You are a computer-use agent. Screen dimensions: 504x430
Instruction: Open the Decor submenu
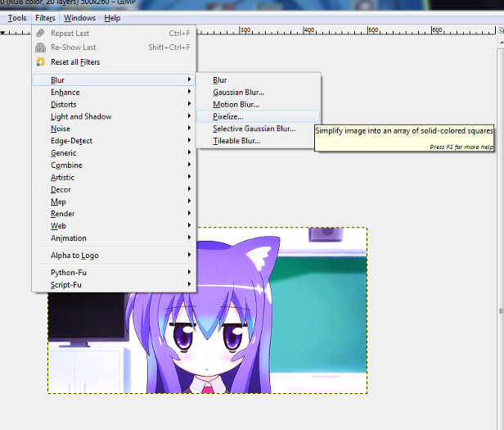[114, 189]
